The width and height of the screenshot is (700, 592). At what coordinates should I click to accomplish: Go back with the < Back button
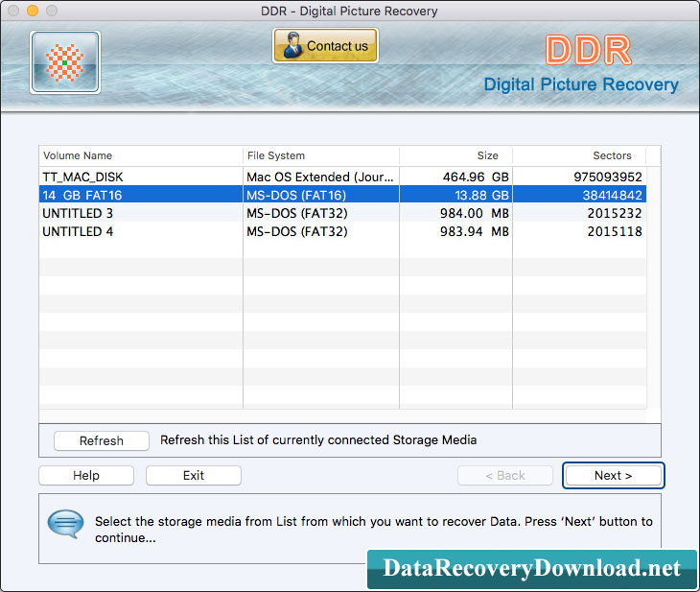(x=505, y=475)
